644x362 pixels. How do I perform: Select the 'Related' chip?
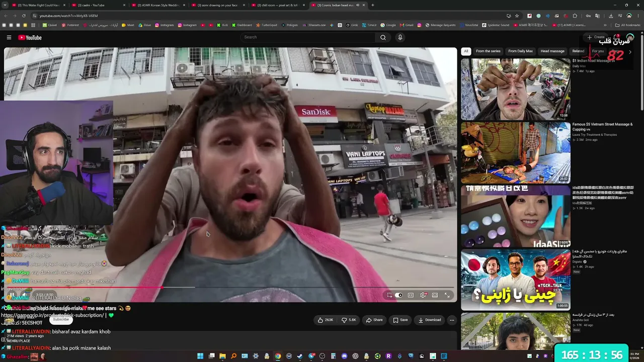point(578,51)
